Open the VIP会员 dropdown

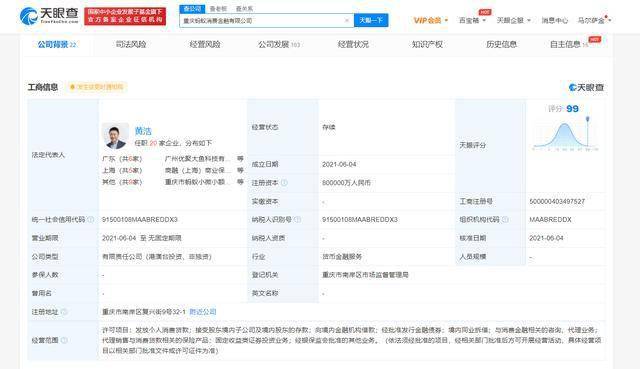click(x=431, y=20)
